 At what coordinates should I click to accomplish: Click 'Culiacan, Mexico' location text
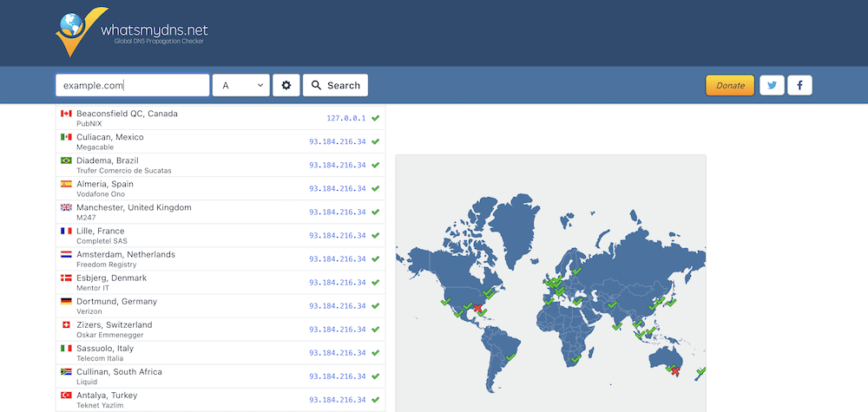pyautogui.click(x=110, y=136)
